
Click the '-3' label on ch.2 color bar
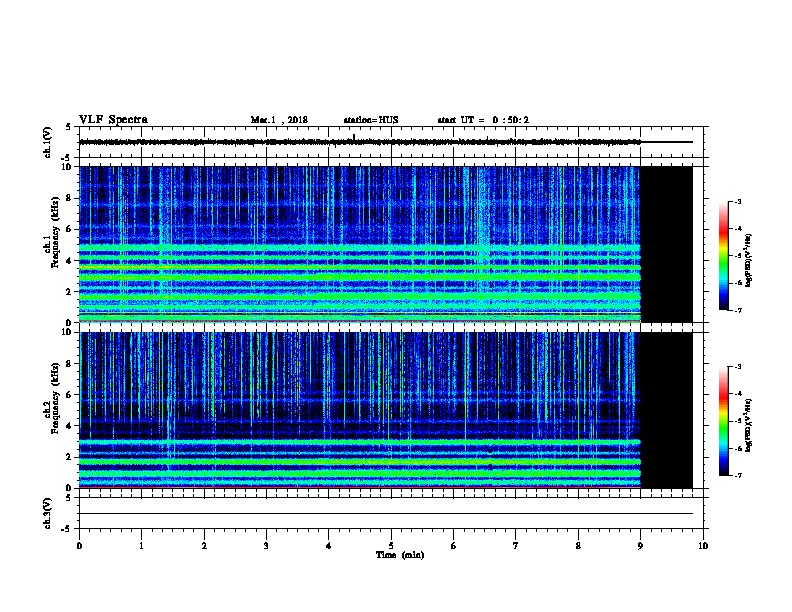tap(738, 367)
